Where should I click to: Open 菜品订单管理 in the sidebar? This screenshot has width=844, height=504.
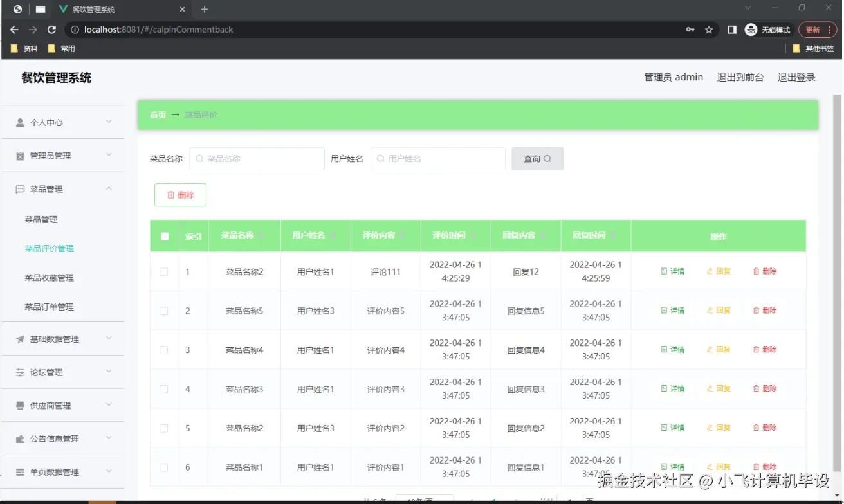(50, 307)
